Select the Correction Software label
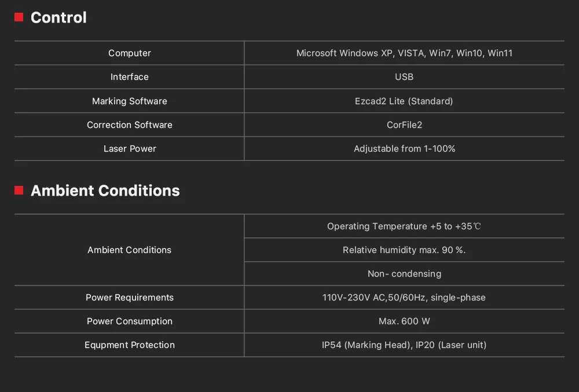579x392 pixels. pyautogui.click(x=130, y=124)
